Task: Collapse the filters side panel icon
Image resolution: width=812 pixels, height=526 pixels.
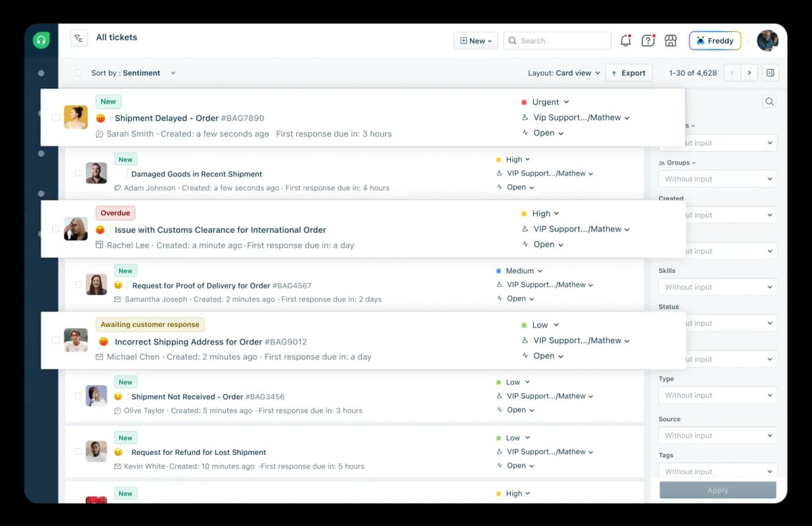Action: pos(770,73)
